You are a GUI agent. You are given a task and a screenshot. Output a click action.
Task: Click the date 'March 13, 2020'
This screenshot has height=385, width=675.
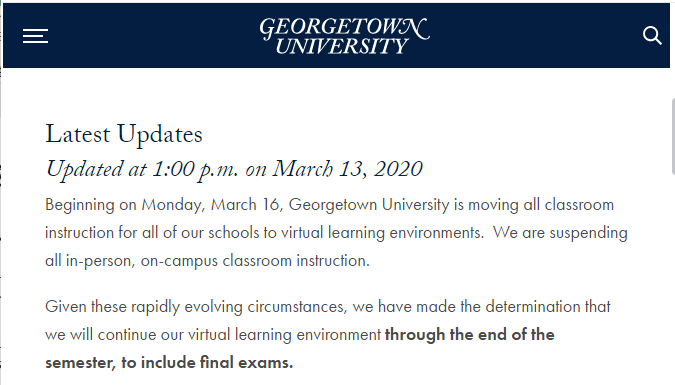(347, 168)
